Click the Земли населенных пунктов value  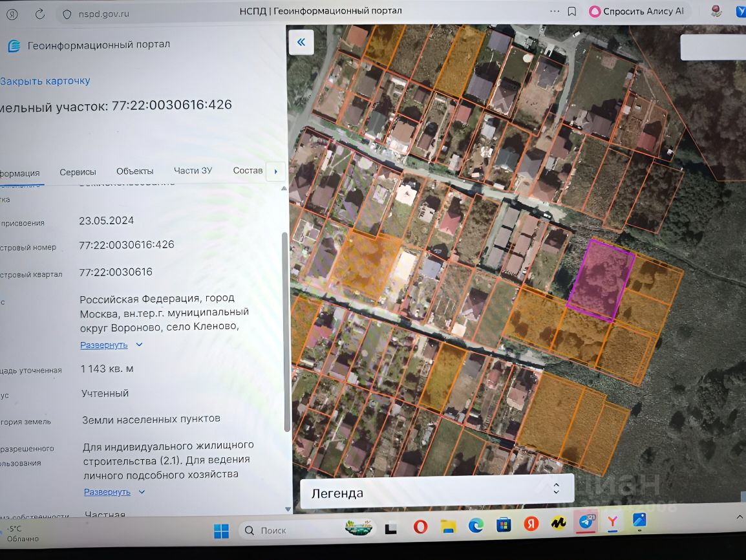[151, 419]
